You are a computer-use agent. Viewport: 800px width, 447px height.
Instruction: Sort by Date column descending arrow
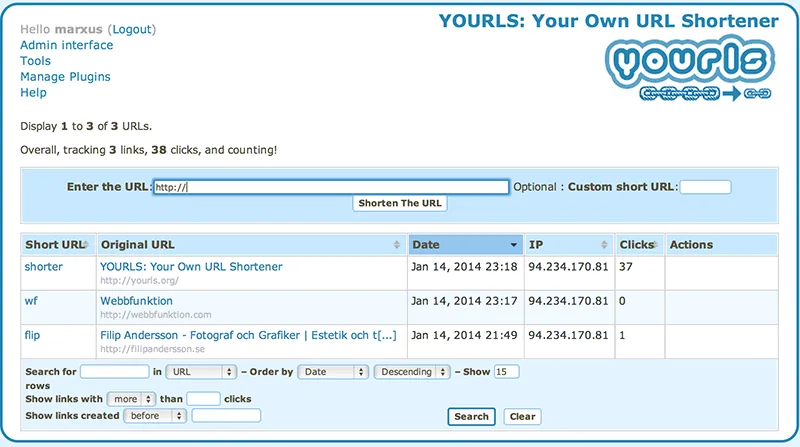(513, 245)
